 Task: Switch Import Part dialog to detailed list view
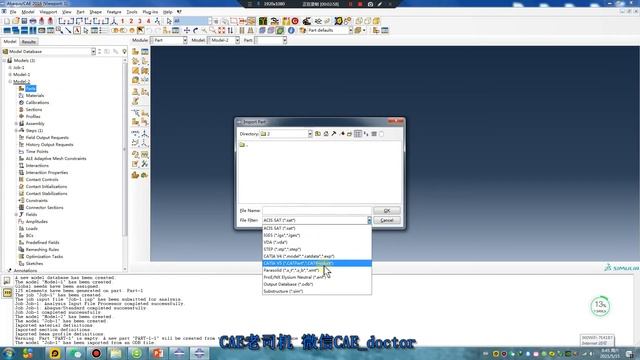pyautogui.click(x=374, y=134)
